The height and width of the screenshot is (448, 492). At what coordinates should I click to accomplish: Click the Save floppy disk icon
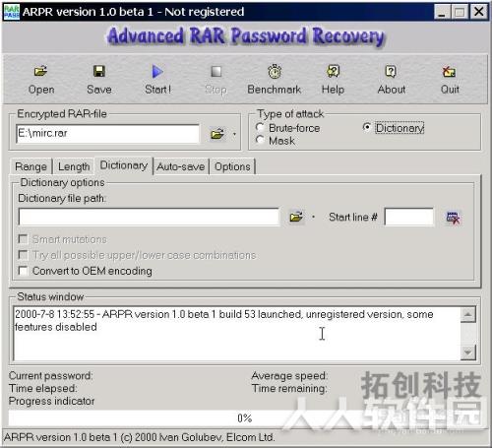[x=99, y=71]
